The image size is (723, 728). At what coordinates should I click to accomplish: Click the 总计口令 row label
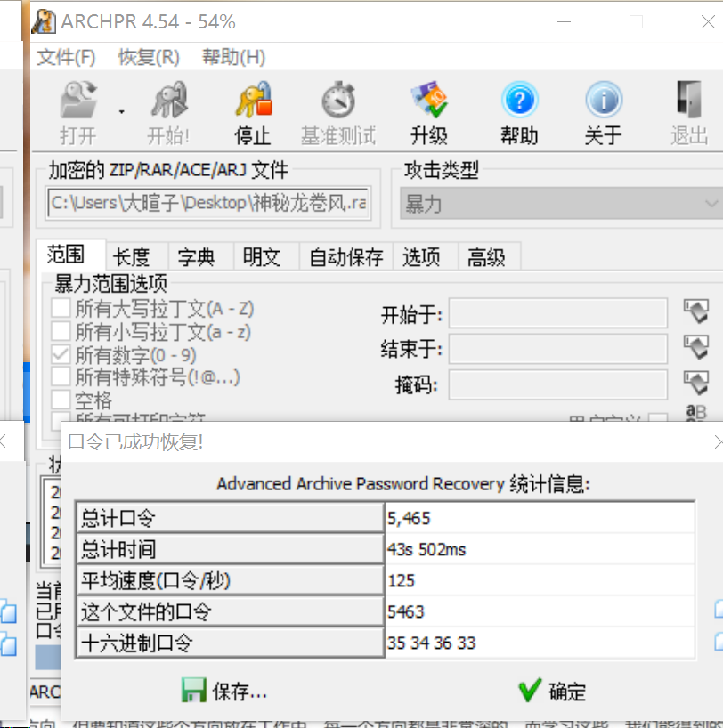point(231,518)
